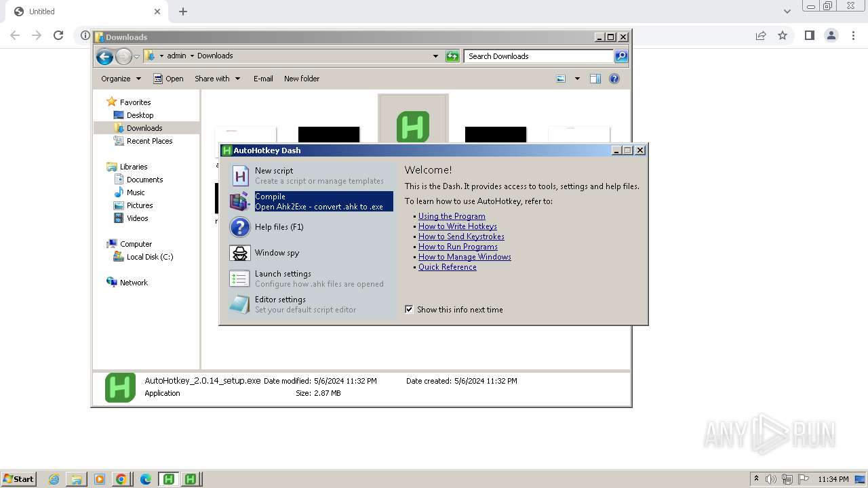Click E-mail in Explorer toolbar
Image resolution: width=868 pixels, height=488 pixels.
point(263,79)
